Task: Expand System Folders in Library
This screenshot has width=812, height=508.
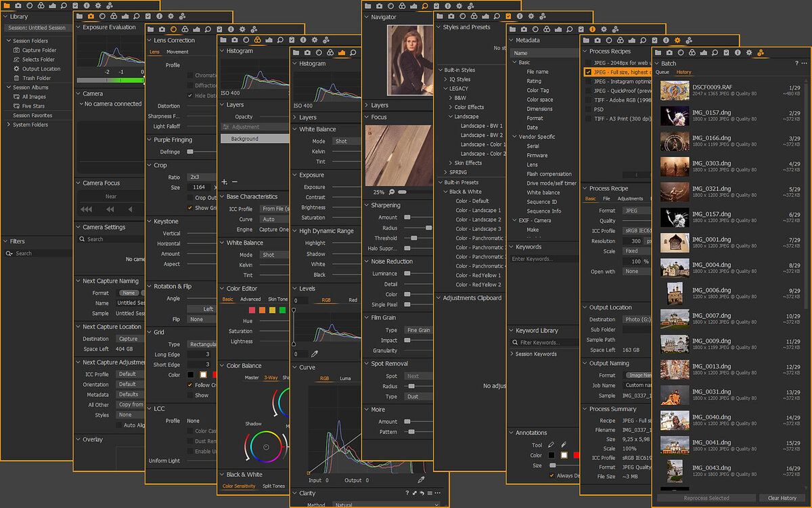Action: click(x=7, y=125)
